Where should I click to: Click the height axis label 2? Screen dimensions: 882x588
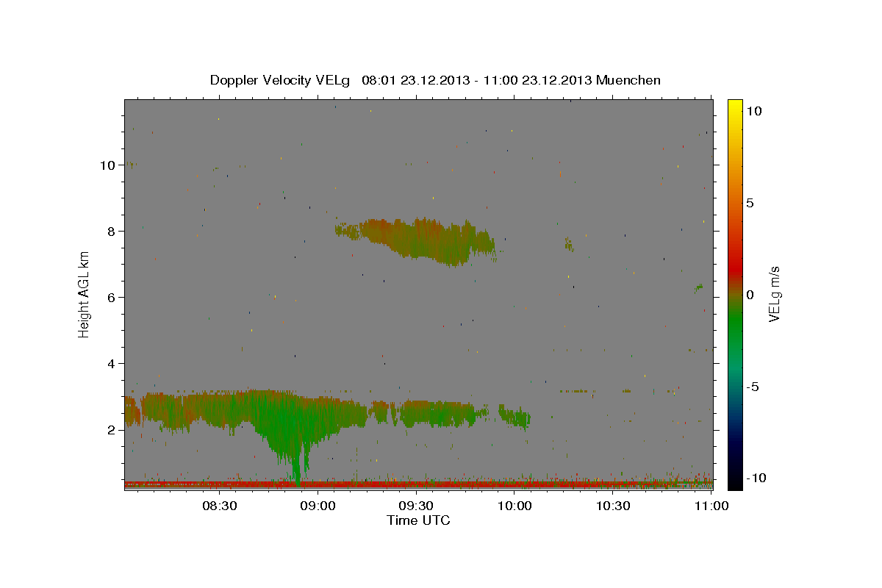click(112, 430)
